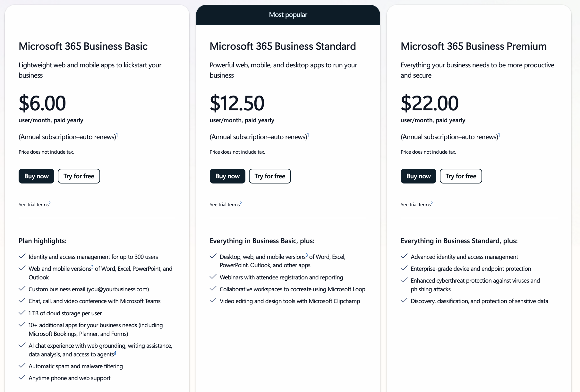
Task: Click checkmark beside Webinars with attendee registration
Action: coord(213,277)
